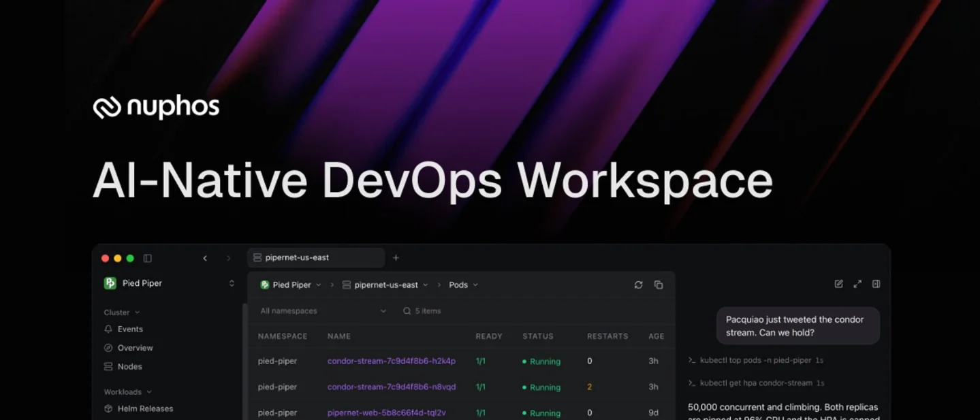Click the Pied Piper workspace logo in sidebar
Image resolution: width=980 pixels, height=420 pixels.
[x=110, y=283]
